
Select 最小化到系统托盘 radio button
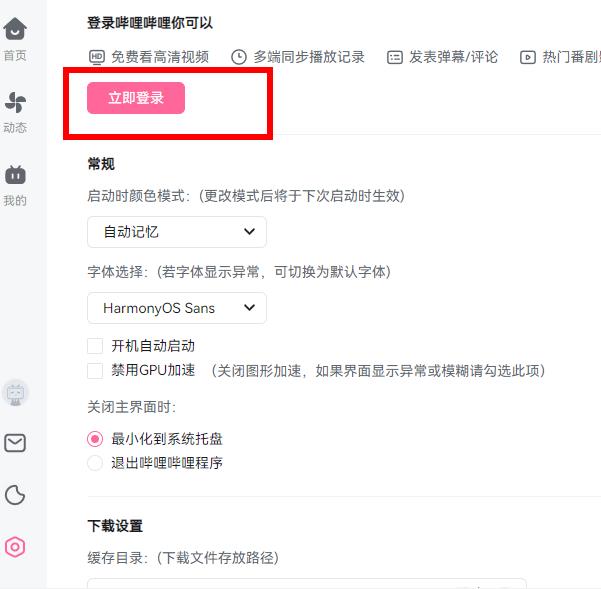(x=96, y=439)
